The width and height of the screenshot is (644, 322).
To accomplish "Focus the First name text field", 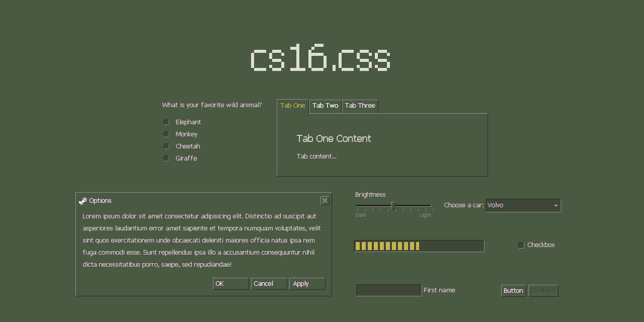I will 388,290.
